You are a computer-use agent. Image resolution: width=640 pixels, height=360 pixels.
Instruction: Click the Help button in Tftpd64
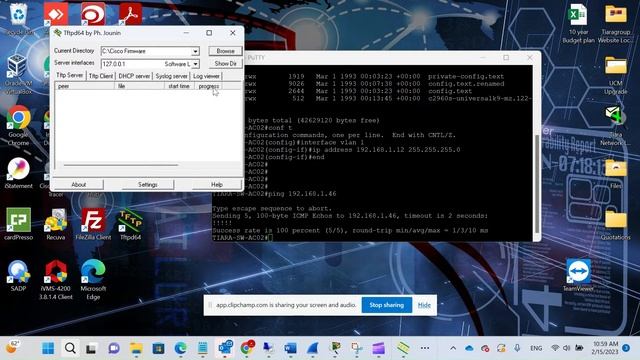[x=217, y=184]
